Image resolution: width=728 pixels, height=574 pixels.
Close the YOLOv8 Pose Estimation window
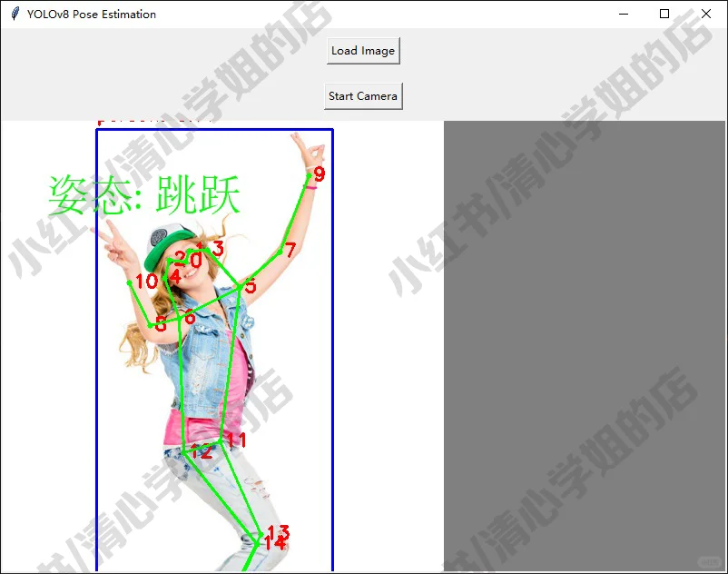[x=705, y=14]
